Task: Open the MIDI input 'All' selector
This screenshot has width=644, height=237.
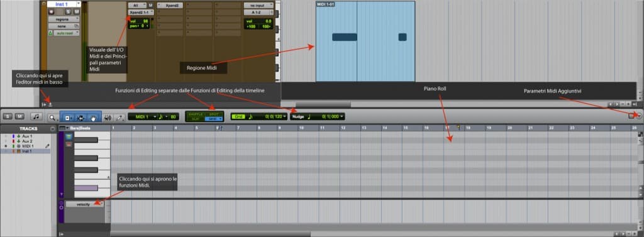Action: tap(137, 5)
